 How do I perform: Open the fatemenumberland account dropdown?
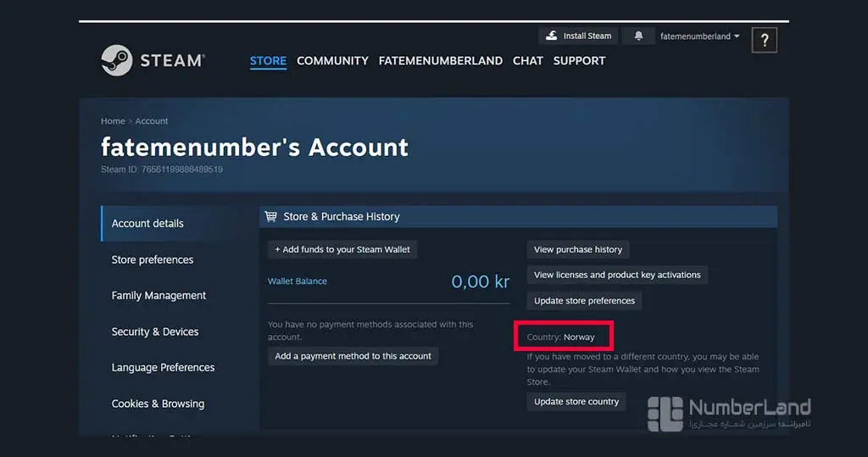click(699, 36)
